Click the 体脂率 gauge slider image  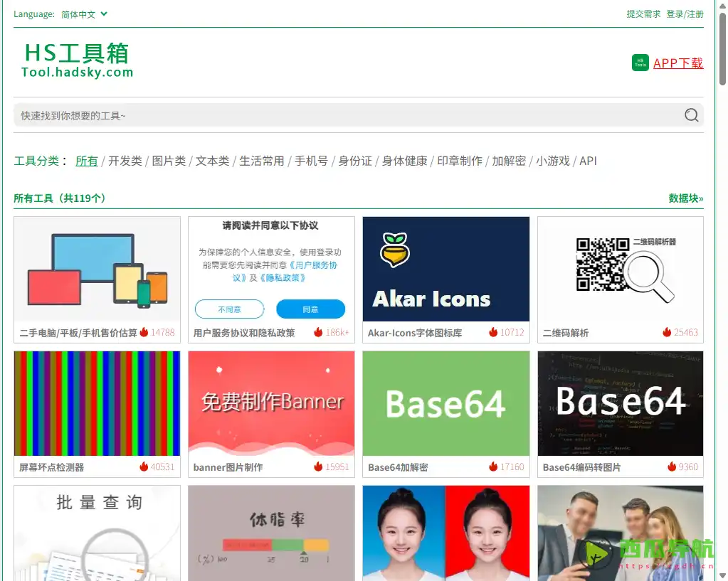pyautogui.click(x=271, y=533)
